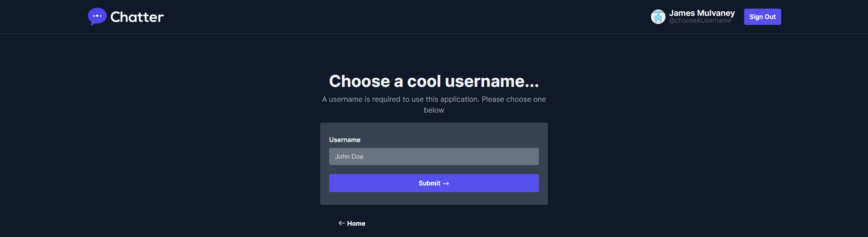868x237 pixels.
Task: Click the Username field label
Action: click(x=344, y=140)
